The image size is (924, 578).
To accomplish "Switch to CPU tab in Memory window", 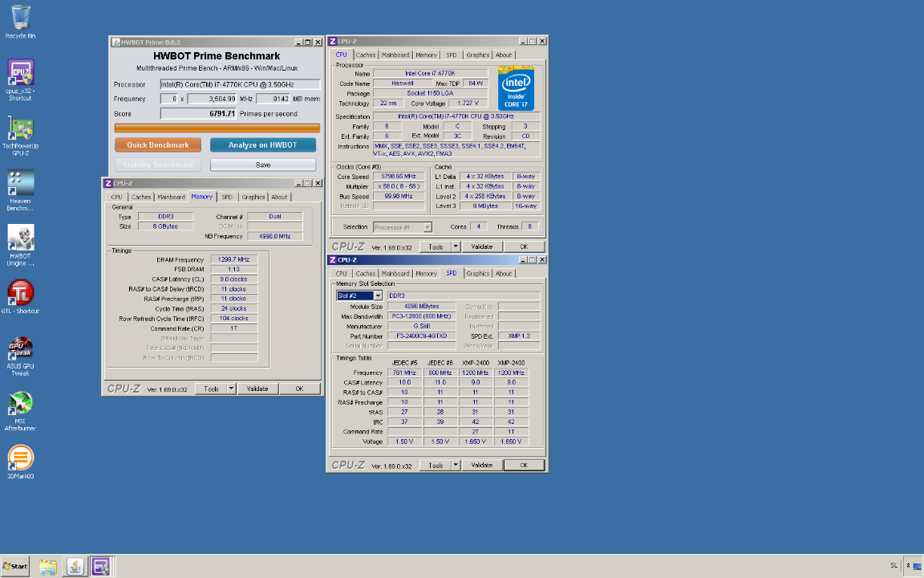I will click(116, 197).
